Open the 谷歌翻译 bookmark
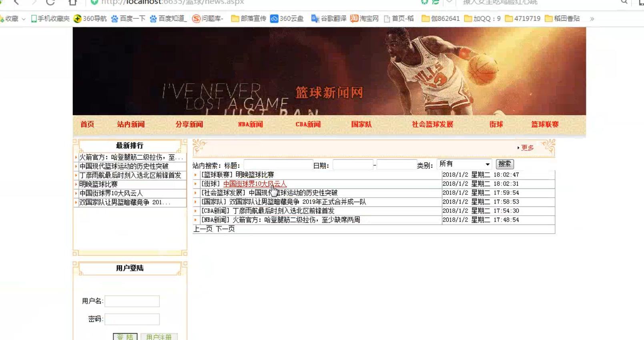Screen dimensions: 644x340 [x=329, y=18]
